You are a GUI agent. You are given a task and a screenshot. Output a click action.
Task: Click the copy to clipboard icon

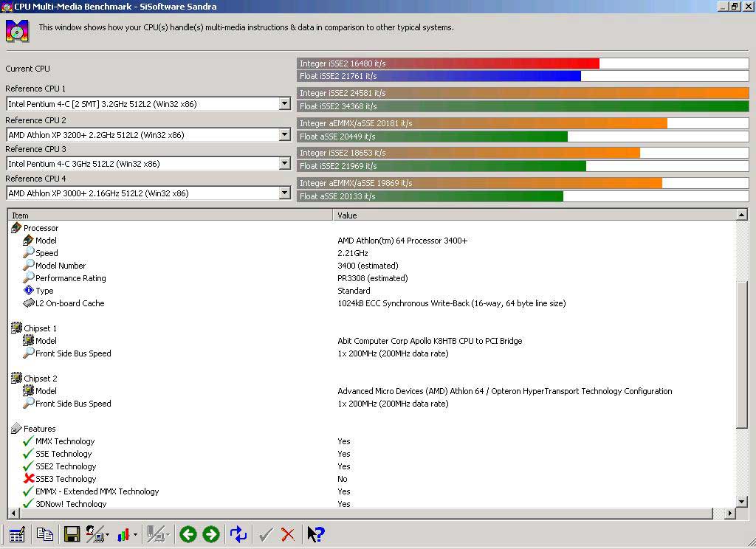click(x=45, y=534)
